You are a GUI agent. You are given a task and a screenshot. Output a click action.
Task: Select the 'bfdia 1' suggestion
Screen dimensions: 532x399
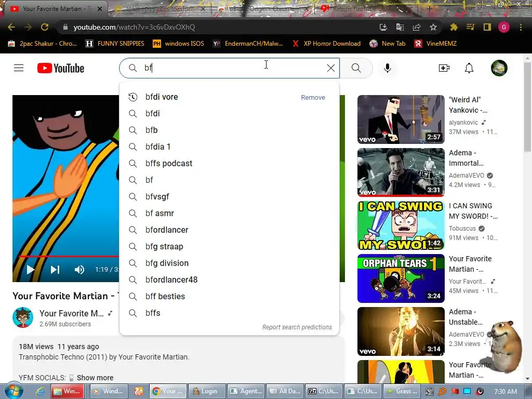[229, 147]
